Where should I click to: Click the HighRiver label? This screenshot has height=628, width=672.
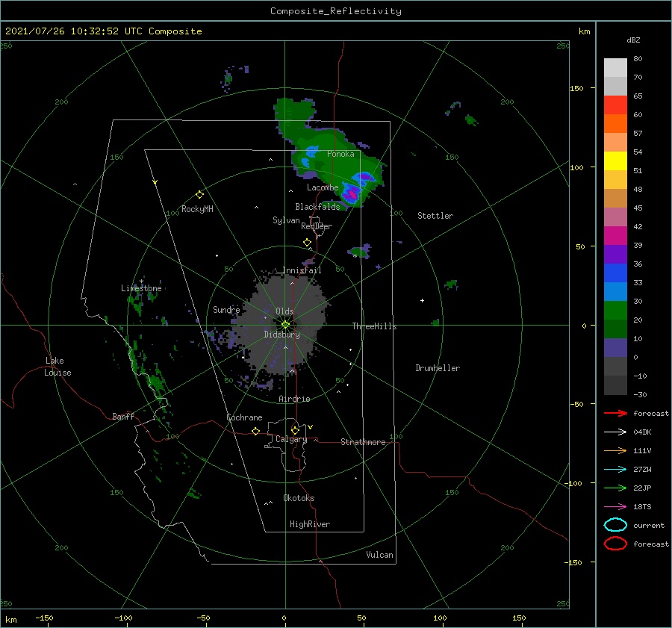tap(310, 524)
